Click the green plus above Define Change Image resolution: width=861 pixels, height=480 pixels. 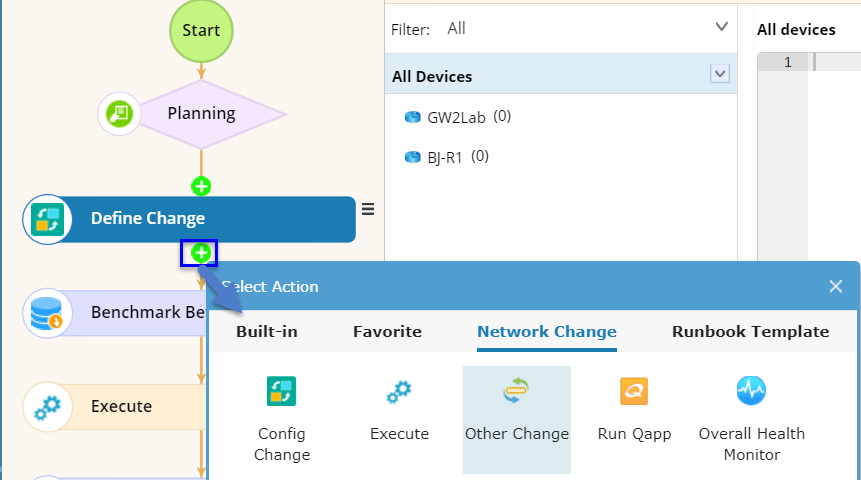(201, 186)
